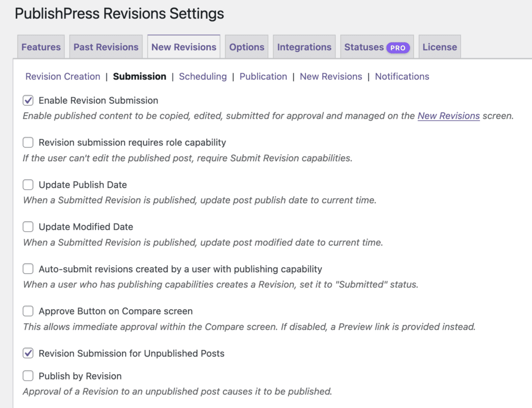The width and height of the screenshot is (532, 408).
Task: Switch to the Features tab
Action: pos(41,47)
